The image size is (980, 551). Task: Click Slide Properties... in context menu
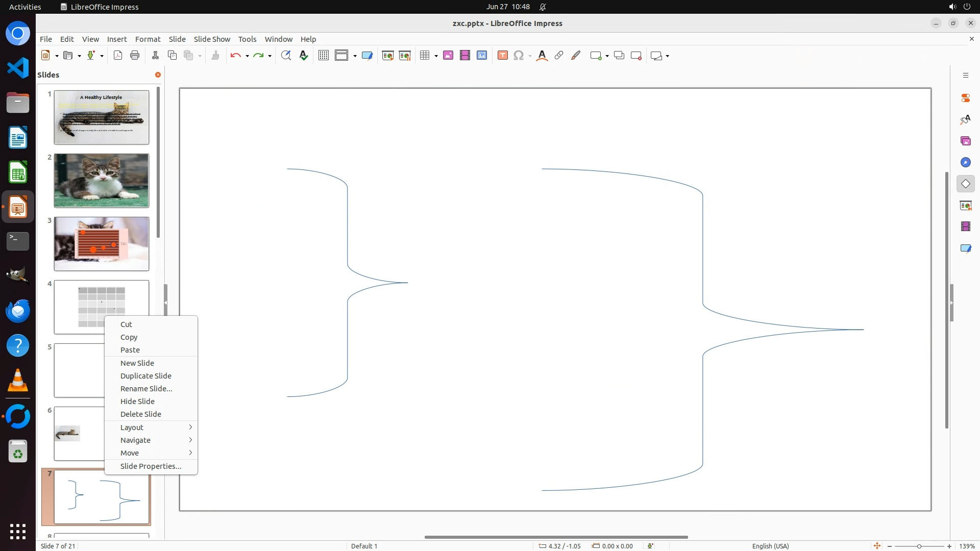click(151, 466)
